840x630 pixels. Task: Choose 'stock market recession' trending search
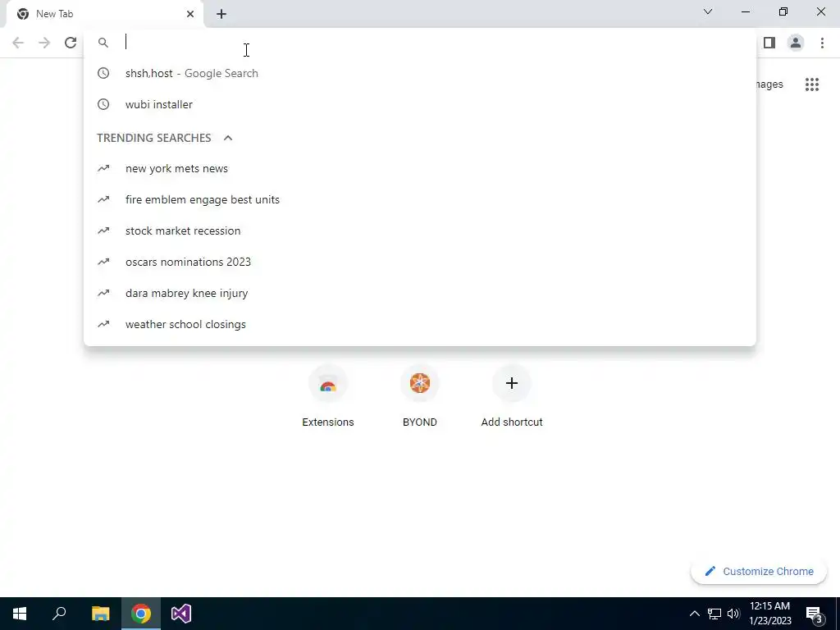[419, 231]
